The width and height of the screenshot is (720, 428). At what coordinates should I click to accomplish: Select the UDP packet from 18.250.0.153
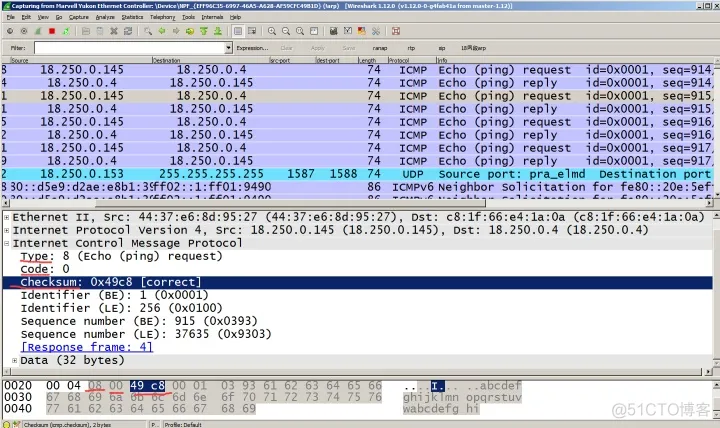pos(357,174)
